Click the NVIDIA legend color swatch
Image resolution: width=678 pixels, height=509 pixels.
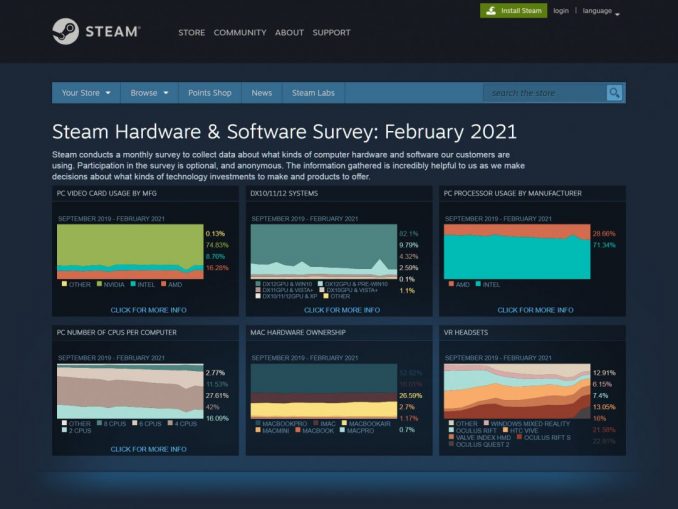pos(99,284)
